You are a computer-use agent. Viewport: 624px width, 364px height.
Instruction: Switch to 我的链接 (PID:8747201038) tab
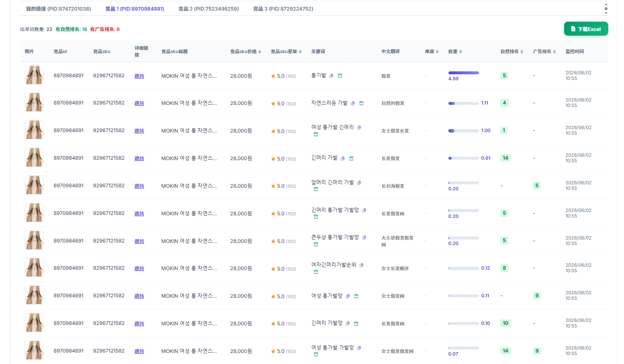(x=58, y=9)
